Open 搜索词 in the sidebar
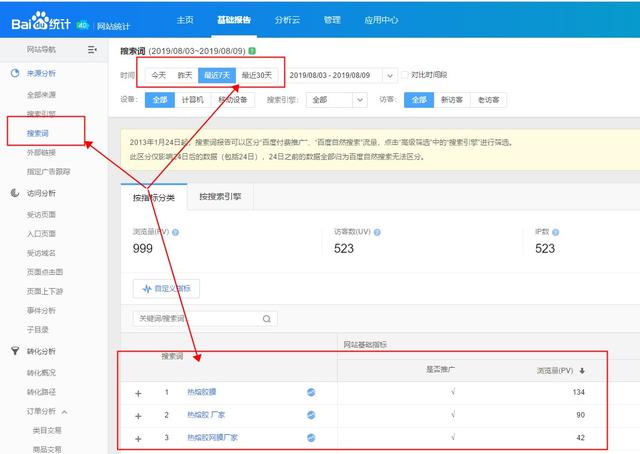This screenshot has height=454, width=640. pos(38,133)
